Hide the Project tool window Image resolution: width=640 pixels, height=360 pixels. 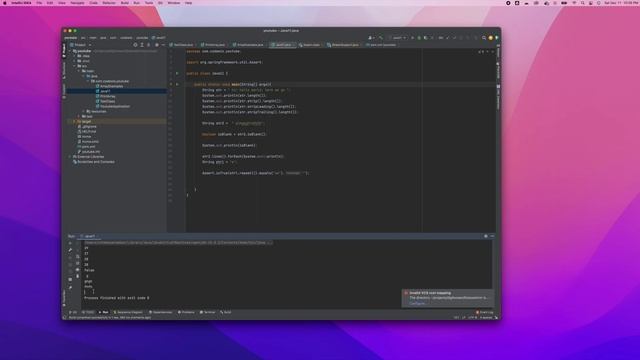163,45
